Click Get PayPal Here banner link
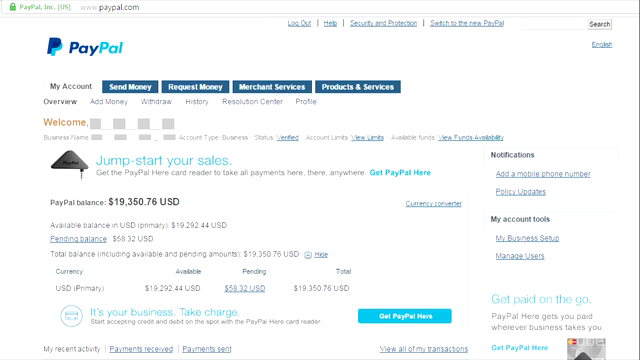Screen dimensions: 640x360 [x=400, y=173]
